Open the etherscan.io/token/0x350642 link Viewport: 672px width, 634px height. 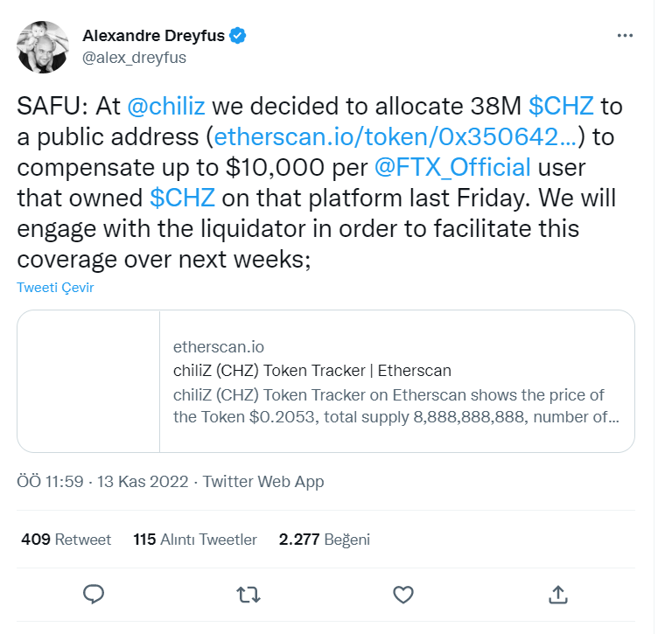pos(395,136)
